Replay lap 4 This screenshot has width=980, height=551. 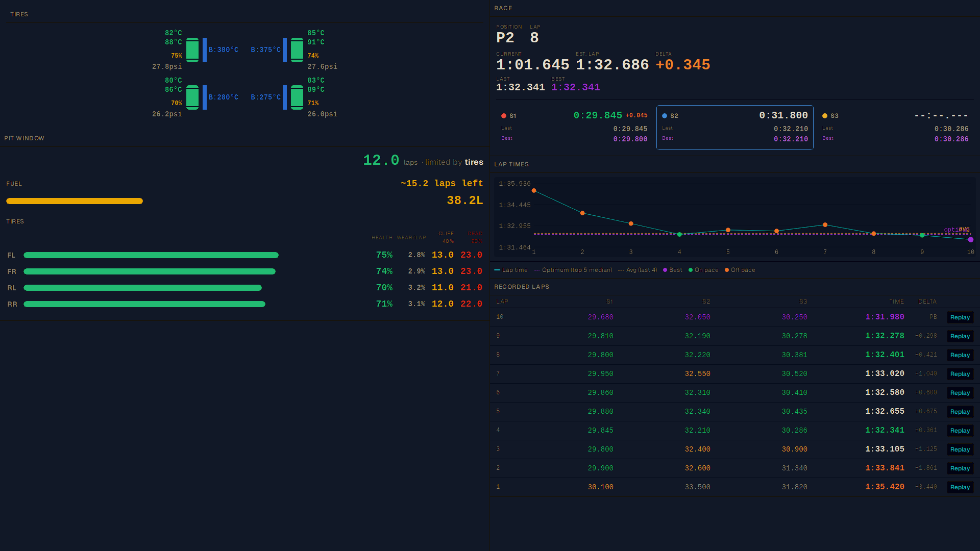tap(960, 431)
